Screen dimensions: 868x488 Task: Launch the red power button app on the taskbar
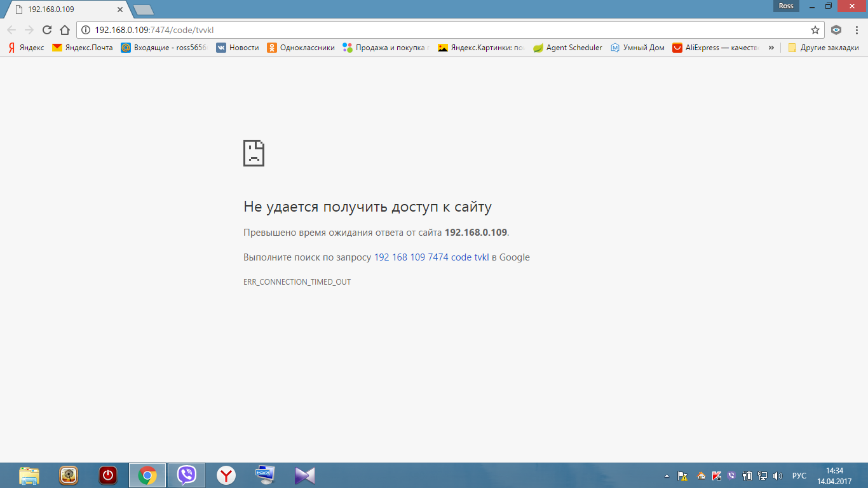click(108, 475)
